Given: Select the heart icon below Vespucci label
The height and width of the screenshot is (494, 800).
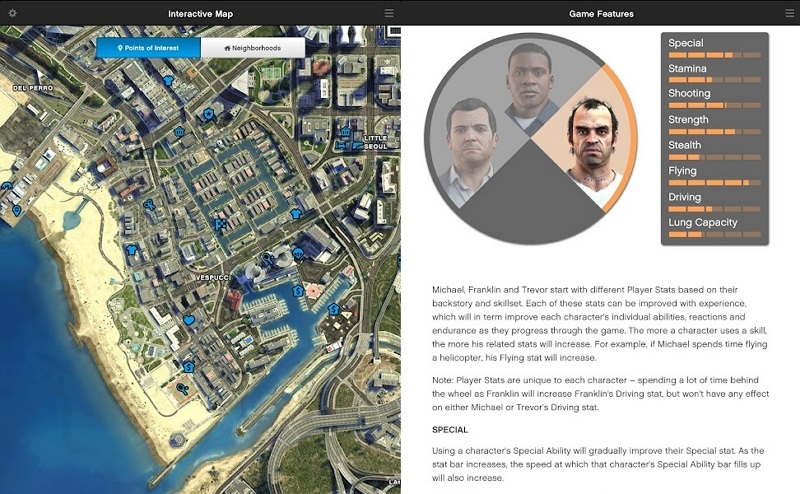Looking at the screenshot, I should 189,320.
